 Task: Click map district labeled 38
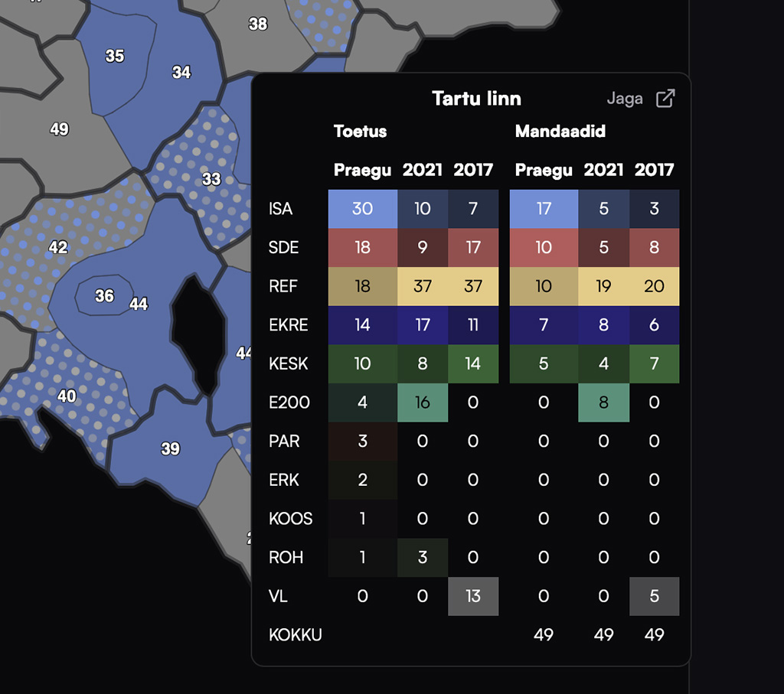pos(258,24)
